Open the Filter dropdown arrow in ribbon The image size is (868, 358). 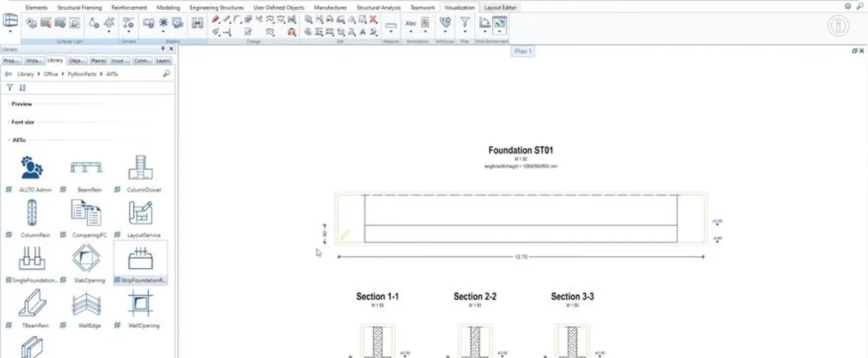pyautogui.click(x=464, y=32)
